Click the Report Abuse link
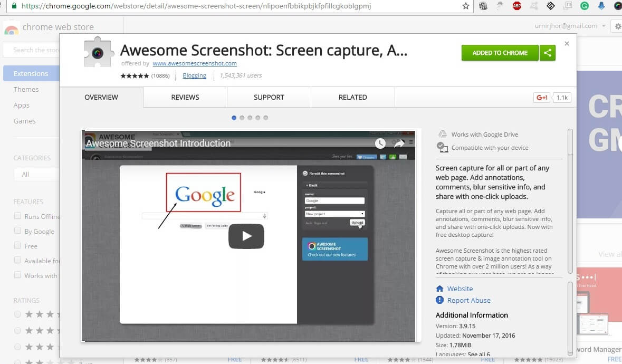The image size is (622, 364). coord(468,300)
